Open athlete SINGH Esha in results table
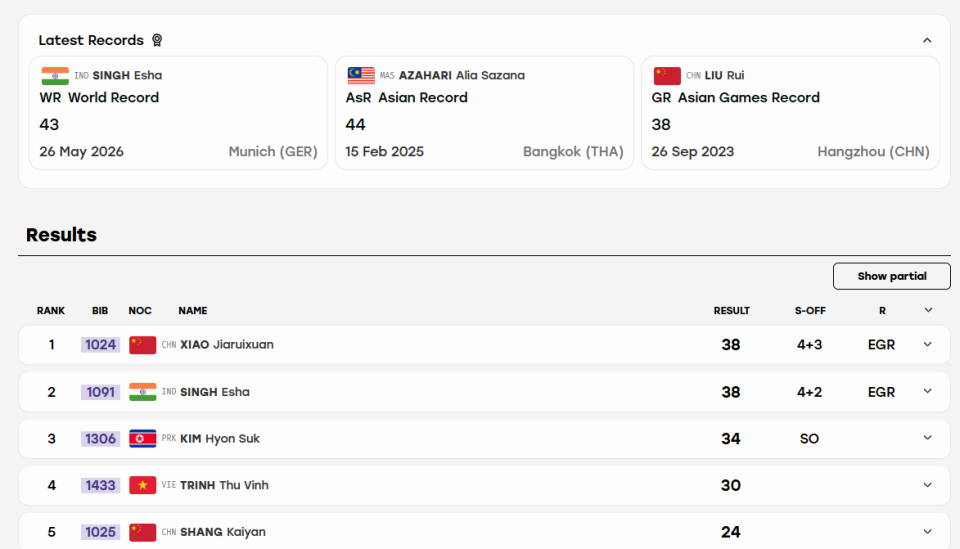The width and height of the screenshot is (960, 549). point(215,392)
